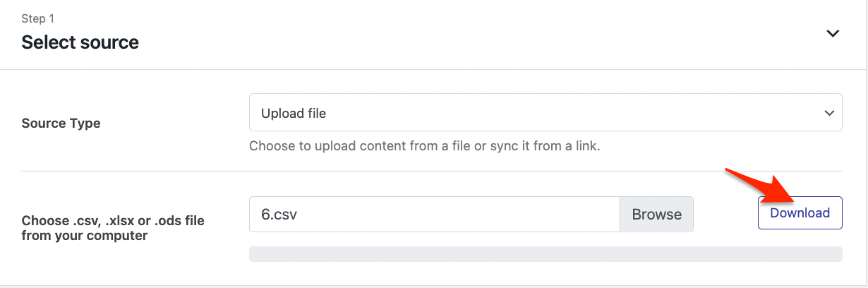The image size is (868, 288).
Task: Click the 'from your computer' label text
Action: click(85, 236)
